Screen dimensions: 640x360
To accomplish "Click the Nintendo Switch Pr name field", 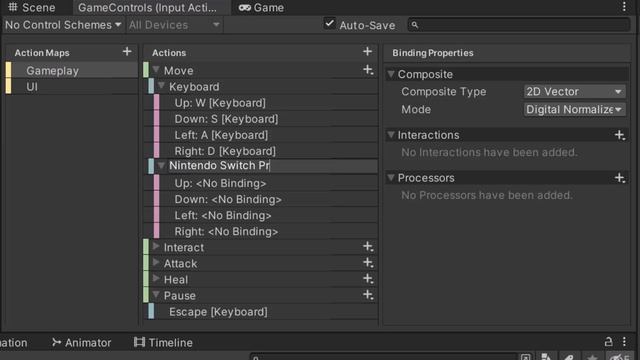I will [272, 166].
